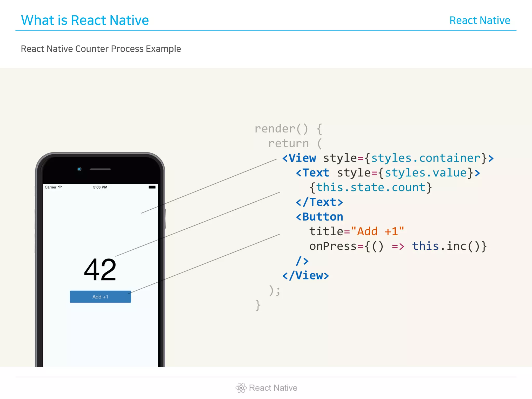This screenshot has height=399, width=532.
Task: Click the render() { code line
Action: pyautogui.click(x=288, y=129)
